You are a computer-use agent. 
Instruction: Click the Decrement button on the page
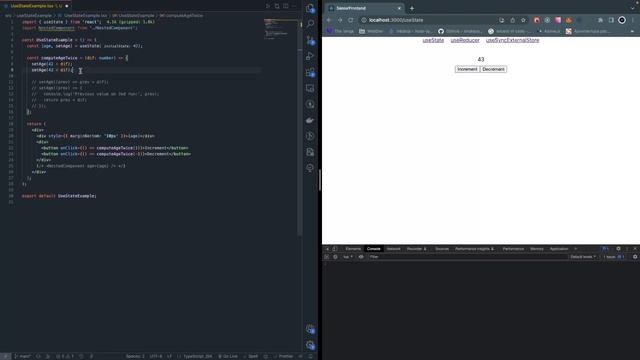493,69
